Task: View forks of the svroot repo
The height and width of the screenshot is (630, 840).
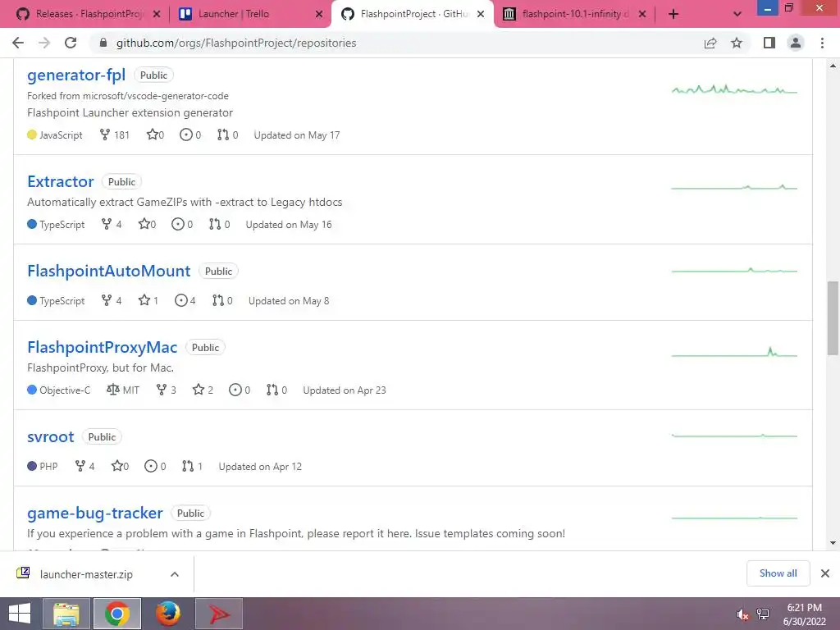Action: click(84, 466)
